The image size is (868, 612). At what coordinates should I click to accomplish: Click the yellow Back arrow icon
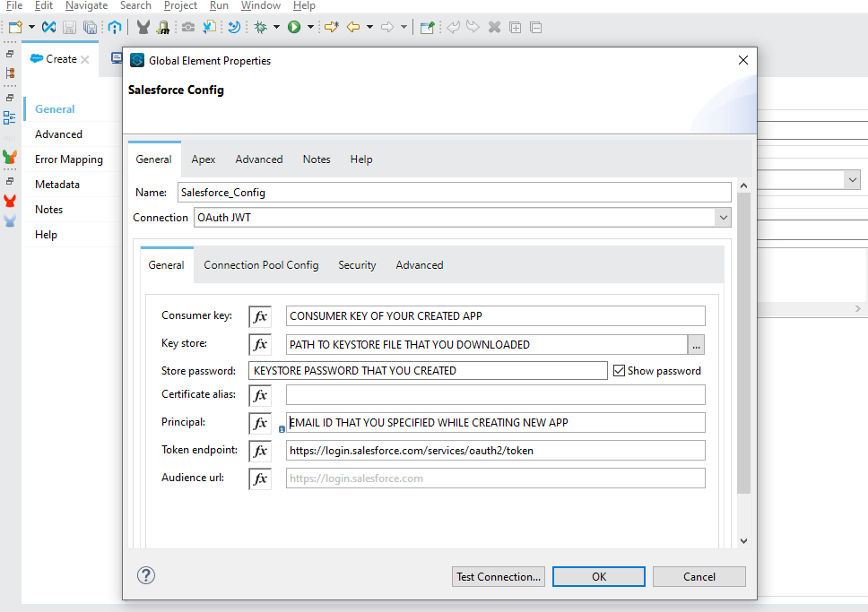pyautogui.click(x=353, y=27)
